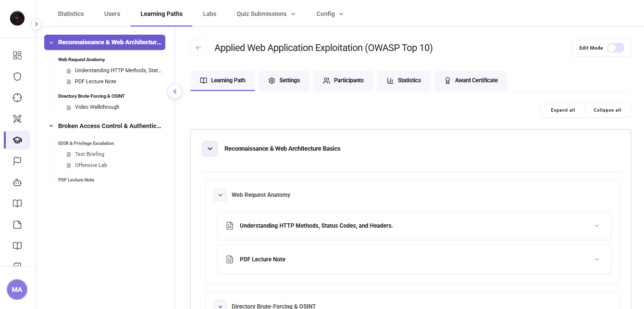Switch to the Participants tab
The width and height of the screenshot is (644, 309).
tap(343, 80)
